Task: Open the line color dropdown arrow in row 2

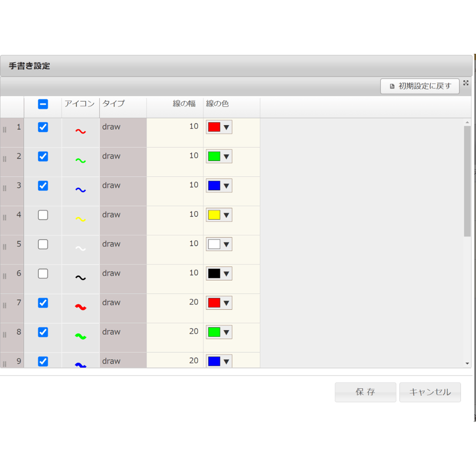Action: tap(227, 157)
